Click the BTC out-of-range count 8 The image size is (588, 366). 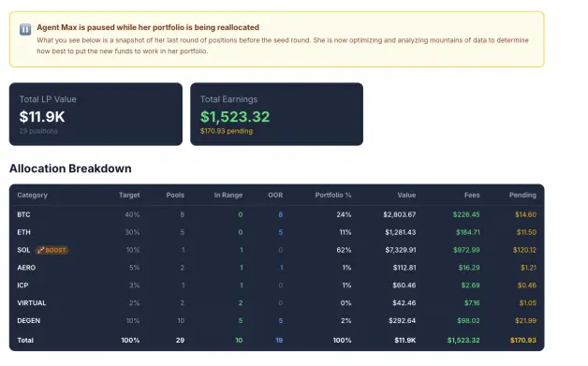pyautogui.click(x=280, y=214)
